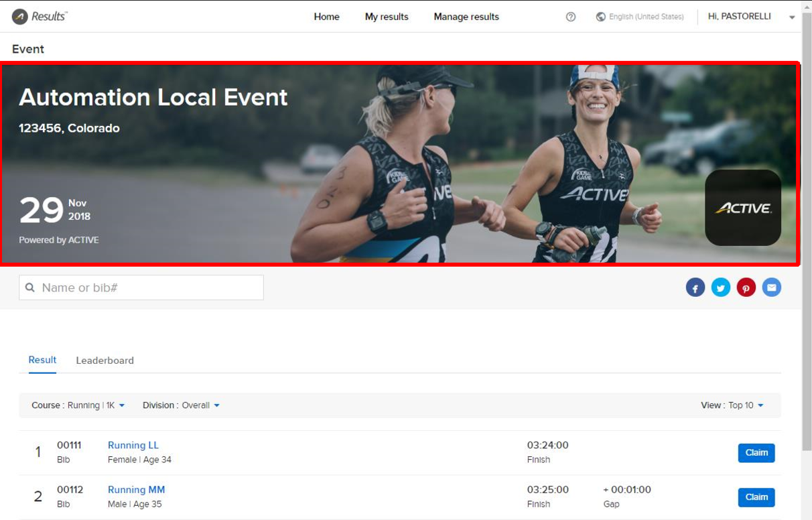Expand the Hi, PASTORELLI account menu
The image size is (812, 520).
[x=752, y=17]
